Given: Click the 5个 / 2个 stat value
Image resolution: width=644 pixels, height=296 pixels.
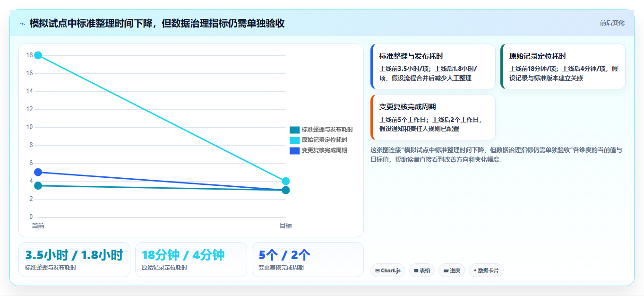Looking at the screenshot, I should [x=284, y=255].
